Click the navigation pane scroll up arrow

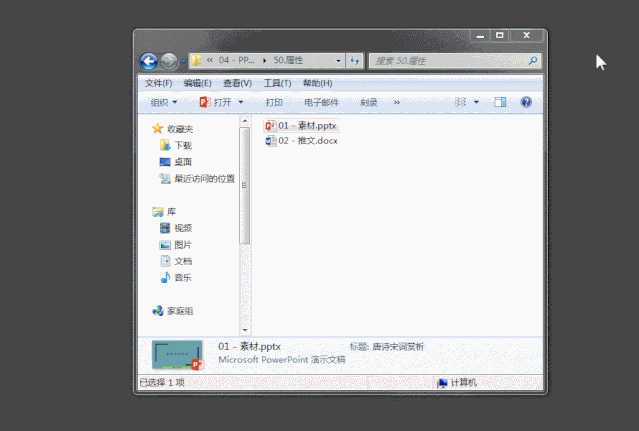245,121
